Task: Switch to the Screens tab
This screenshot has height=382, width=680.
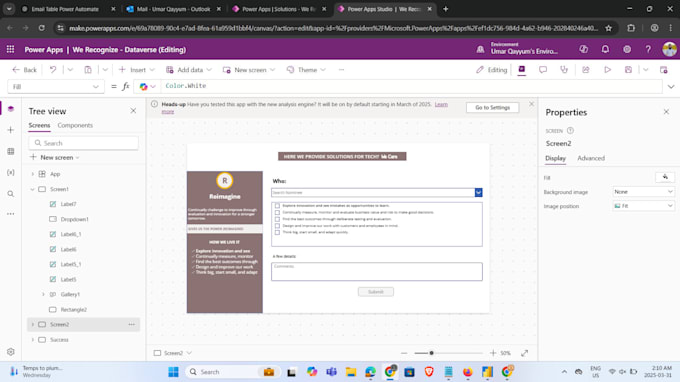Action: tap(39, 125)
